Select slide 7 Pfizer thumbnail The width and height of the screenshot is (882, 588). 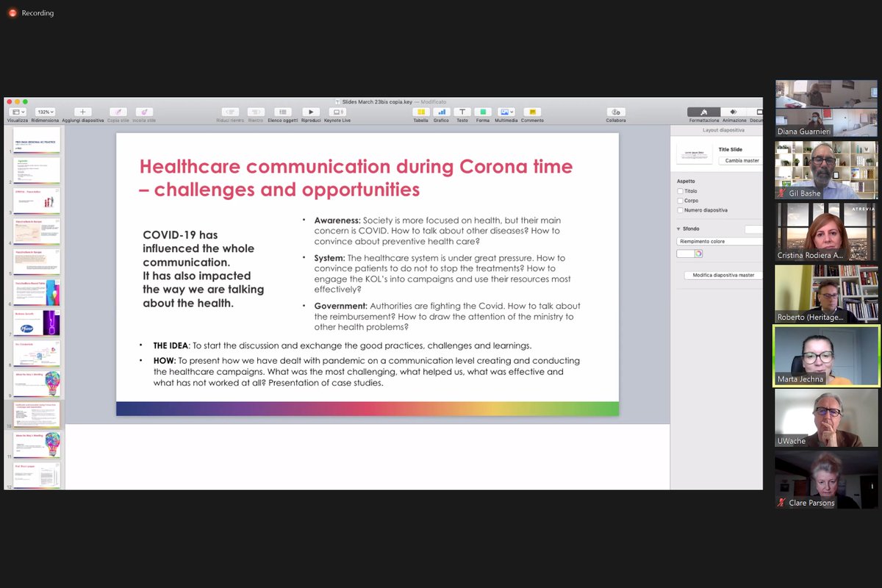37,323
